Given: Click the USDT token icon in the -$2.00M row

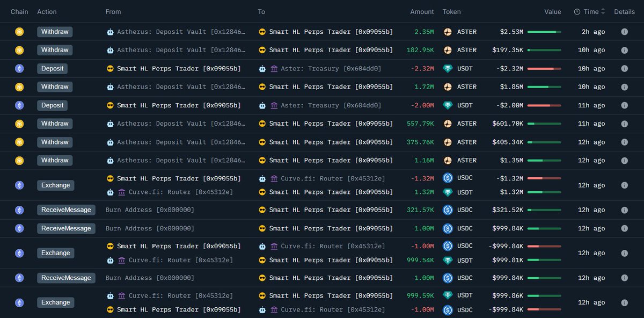Looking at the screenshot, I should click(x=448, y=105).
